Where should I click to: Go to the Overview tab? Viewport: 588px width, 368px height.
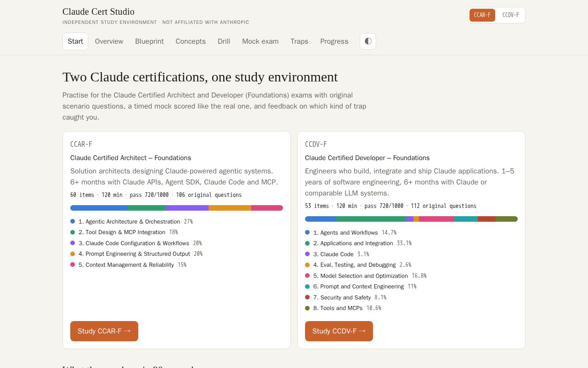(109, 41)
